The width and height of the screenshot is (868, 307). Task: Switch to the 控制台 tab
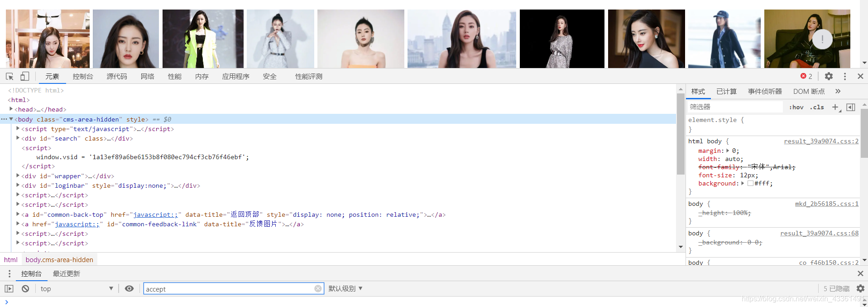coord(83,76)
